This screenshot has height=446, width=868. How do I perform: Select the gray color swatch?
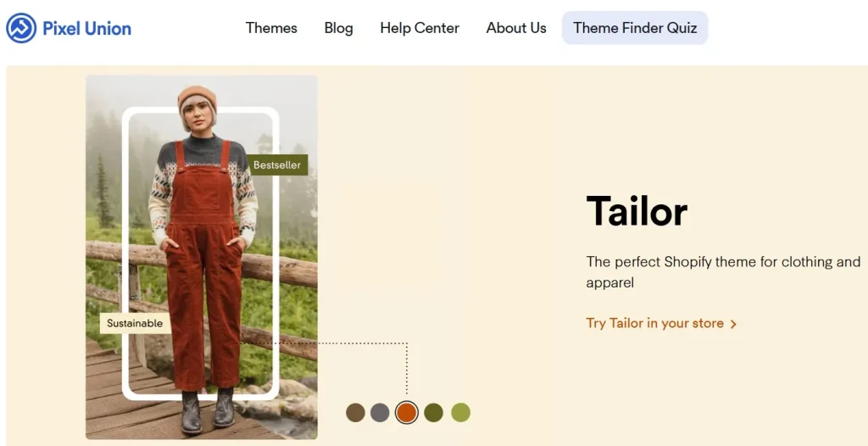[380, 413]
